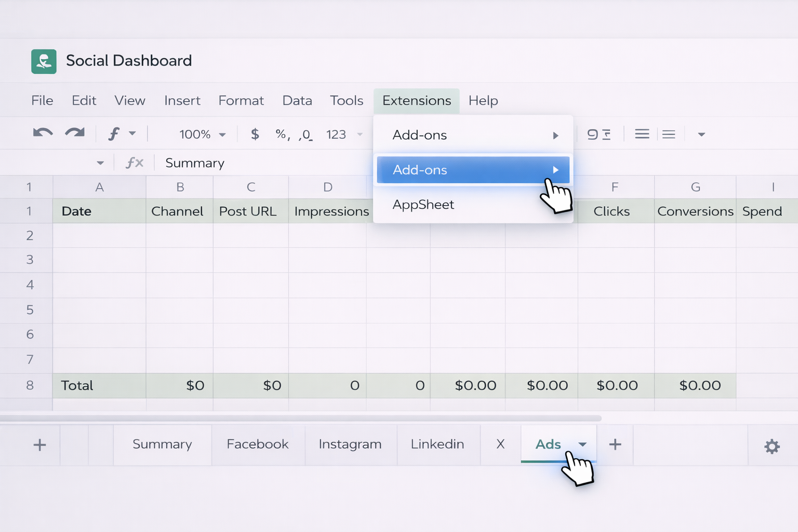Click the horizontal scrollbar above tabs
The image size is (798, 532).
301,418
